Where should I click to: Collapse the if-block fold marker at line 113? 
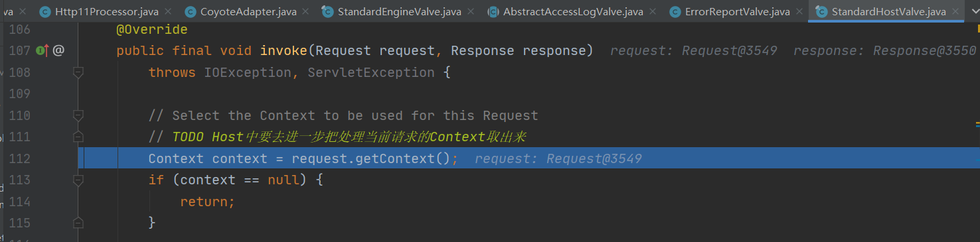[78, 180]
